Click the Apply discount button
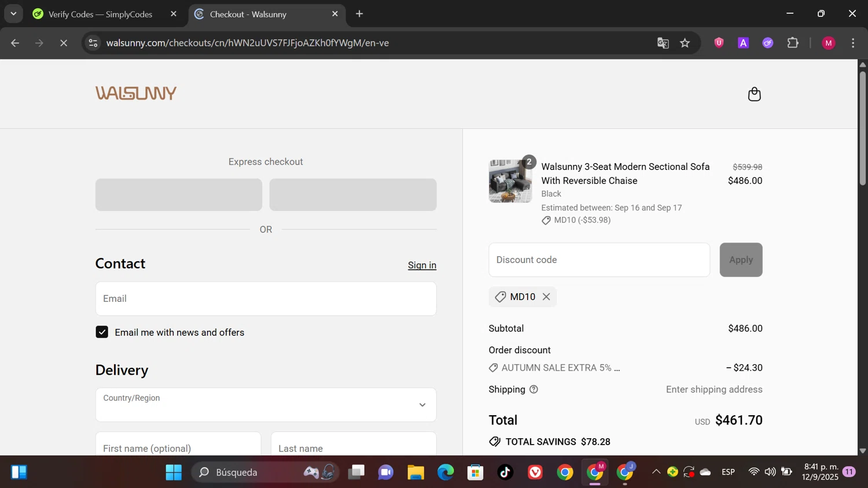 tap(741, 260)
